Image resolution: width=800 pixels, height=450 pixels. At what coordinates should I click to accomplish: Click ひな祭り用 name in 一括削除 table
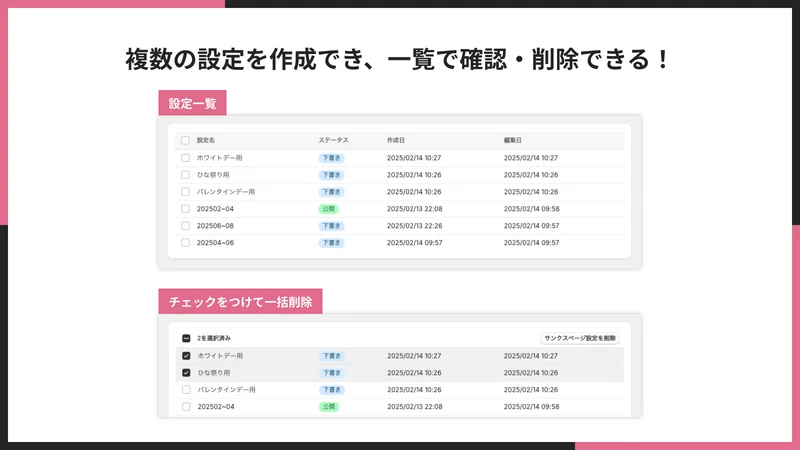pyautogui.click(x=214, y=373)
